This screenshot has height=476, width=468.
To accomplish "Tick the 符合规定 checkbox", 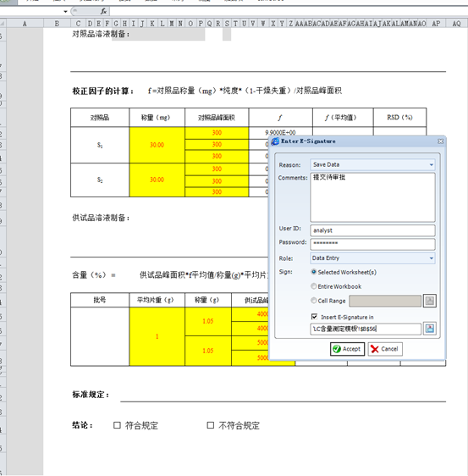I will click(117, 425).
